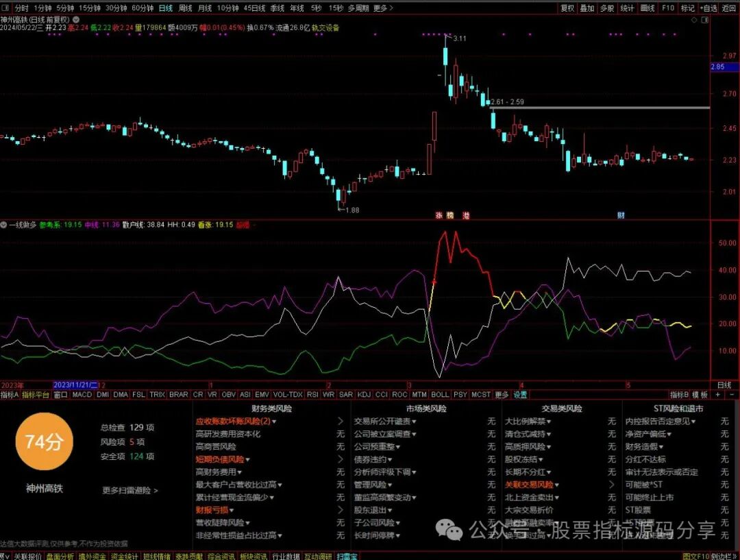The image size is (740, 560).
Task: Click the diamond icon at chart's upper right
Action: click(693, 20)
